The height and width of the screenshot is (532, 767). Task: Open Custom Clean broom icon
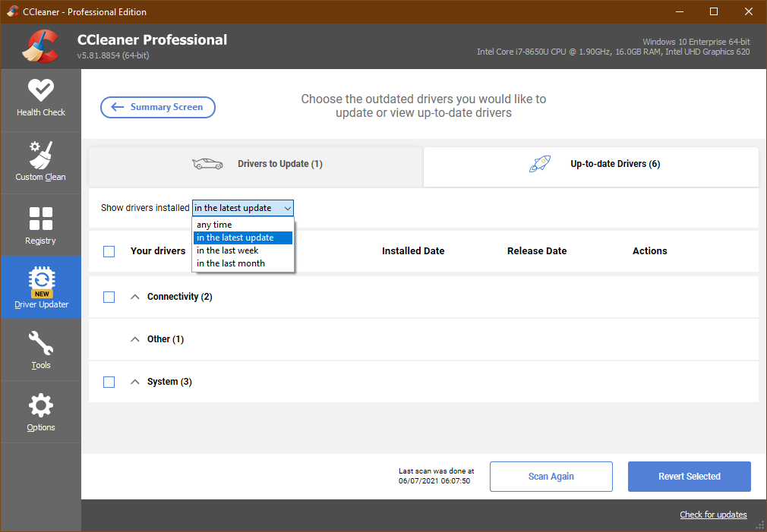tap(40, 154)
